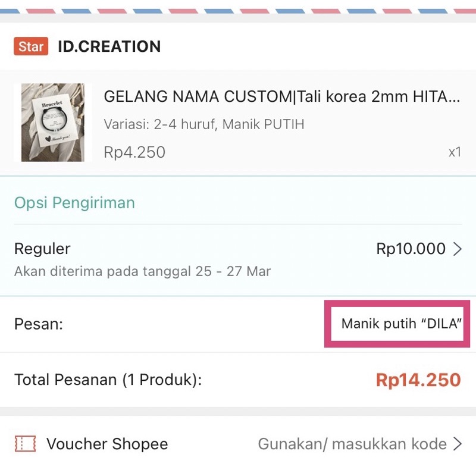476x476 pixels.
Task: Tap the Rp14.250 order total
Action: click(x=418, y=380)
